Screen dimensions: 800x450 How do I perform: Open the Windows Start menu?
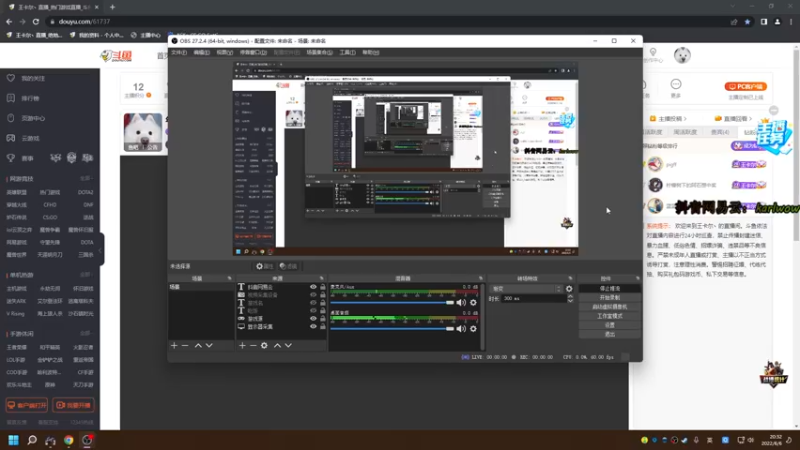[x=13, y=440]
